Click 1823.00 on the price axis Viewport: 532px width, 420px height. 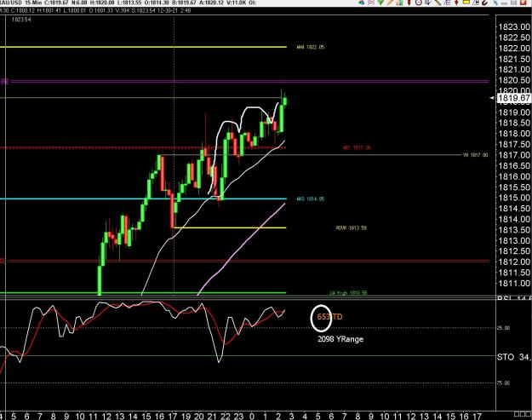(513, 26)
